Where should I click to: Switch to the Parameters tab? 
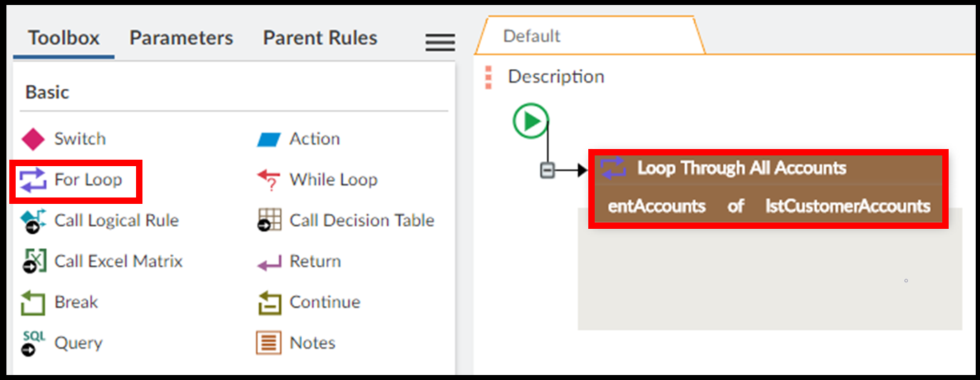click(181, 38)
